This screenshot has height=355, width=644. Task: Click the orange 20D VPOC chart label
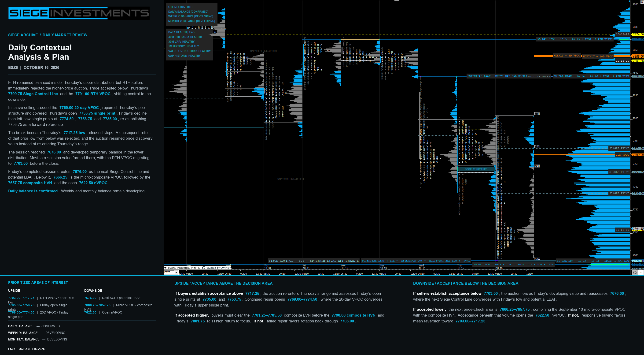[622, 155]
